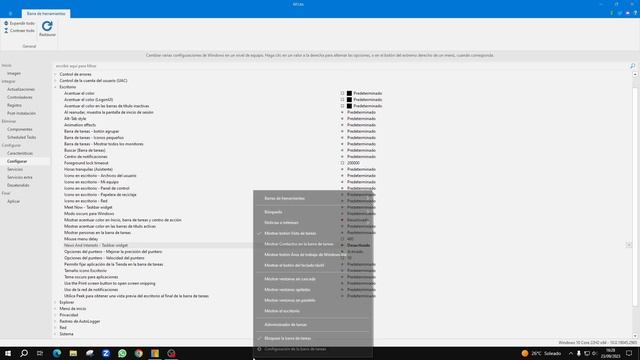The width and height of the screenshot is (640, 360).
Task: Open File Explorer from the taskbar
Action: pyautogui.click(x=73, y=353)
